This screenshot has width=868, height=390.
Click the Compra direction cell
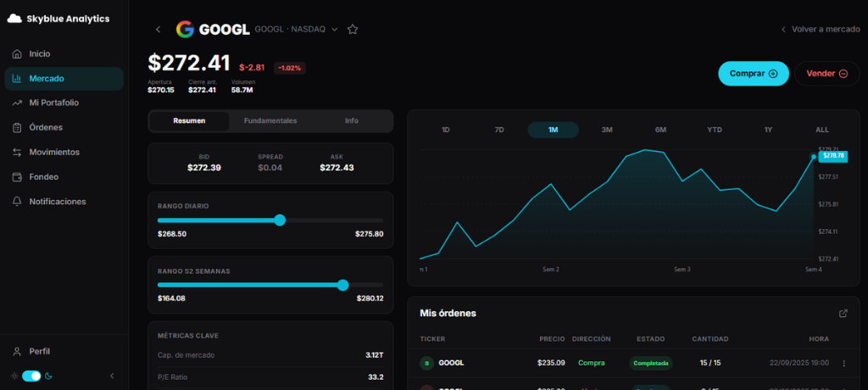tap(591, 364)
